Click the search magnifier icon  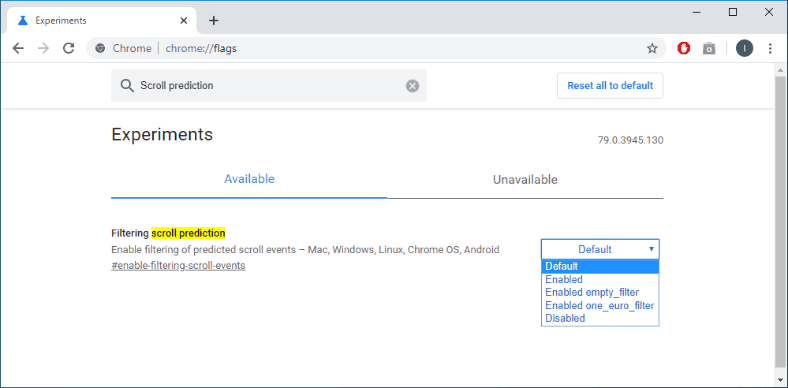(127, 85)
